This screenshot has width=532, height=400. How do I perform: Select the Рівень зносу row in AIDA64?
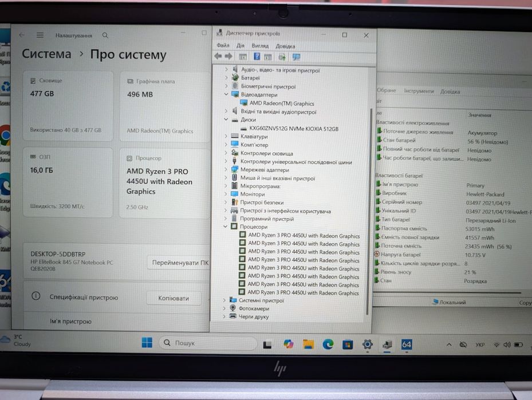click(x=452, y=272)
